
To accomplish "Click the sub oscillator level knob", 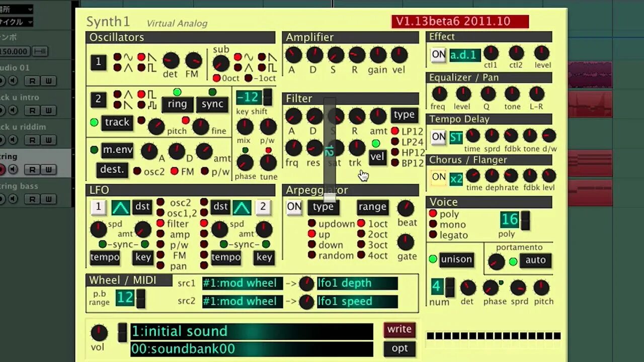I will click(x=221, y=63).
